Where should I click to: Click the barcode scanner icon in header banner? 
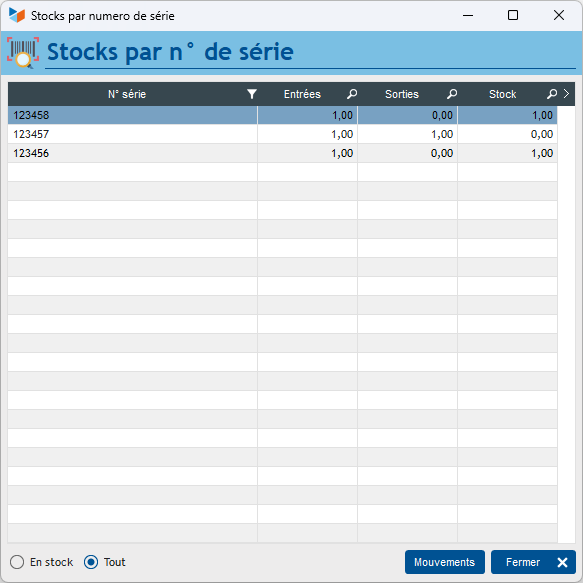point(23,52)
